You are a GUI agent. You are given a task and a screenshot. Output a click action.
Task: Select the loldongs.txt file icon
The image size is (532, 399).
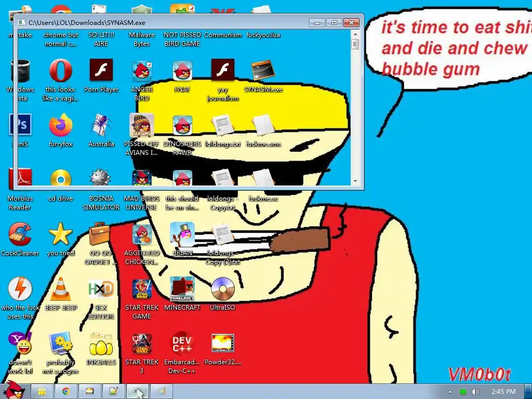click(222, 125)
